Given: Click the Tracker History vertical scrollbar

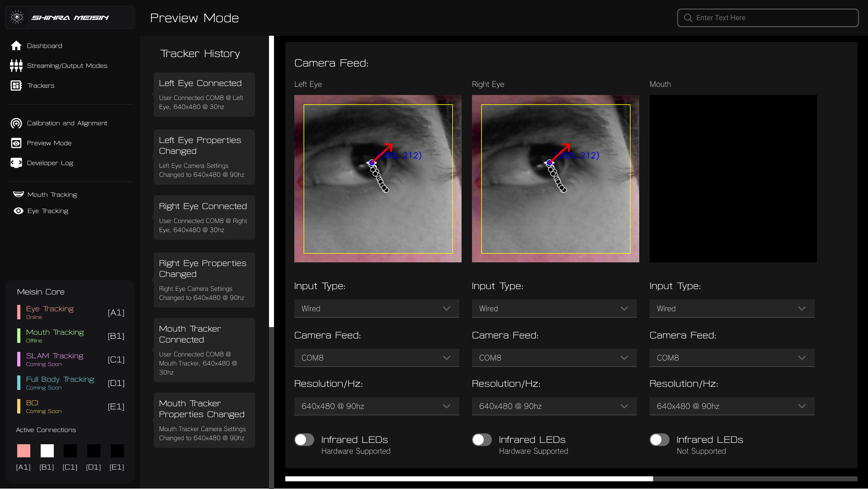Looking at the screenshot, I should pyautogui.click(x=271, y=181).
